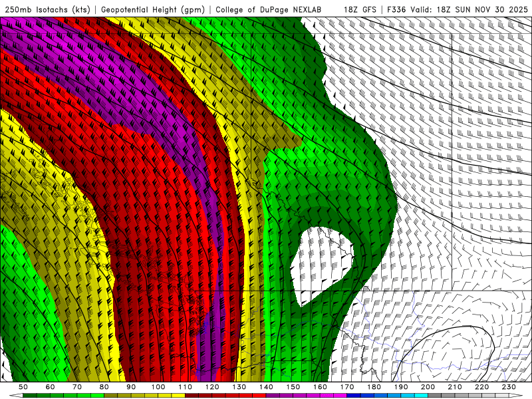Click the legend value '60'
Image resolution: width=532 pixels, height=399 pixels.
51,387
